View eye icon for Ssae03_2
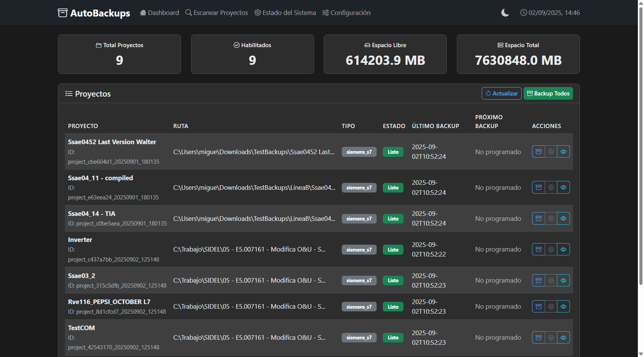The height and width of the screenshot is (357, 644). pos(563,280)
